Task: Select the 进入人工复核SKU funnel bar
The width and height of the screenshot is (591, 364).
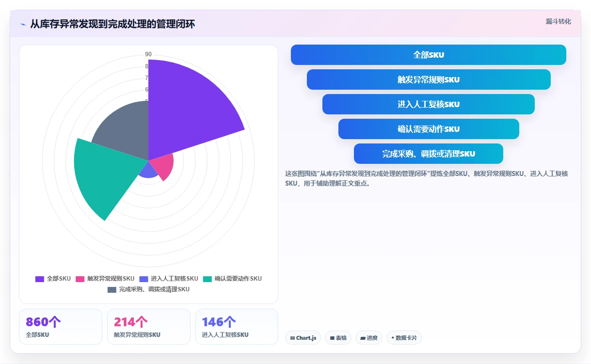Action: point(429,104)
